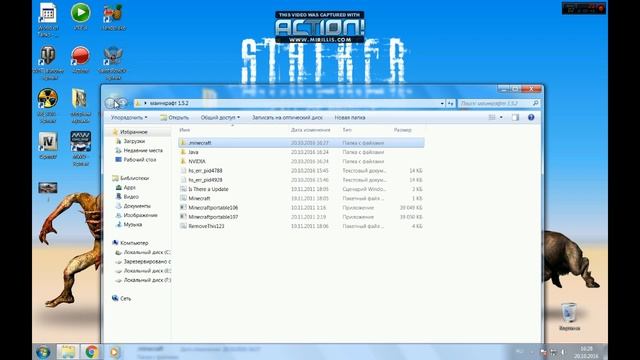
Task: Sort by the Тип column header
Action: (x=347, y=130)
